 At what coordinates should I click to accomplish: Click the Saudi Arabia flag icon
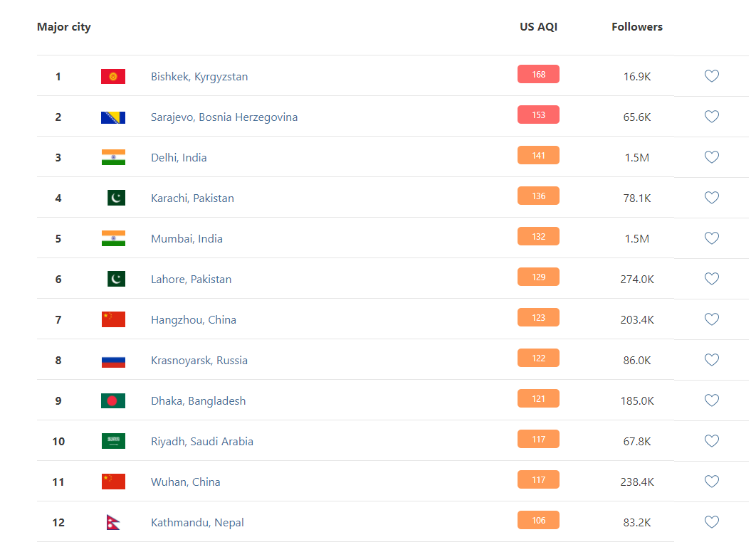tap(113, 441)
